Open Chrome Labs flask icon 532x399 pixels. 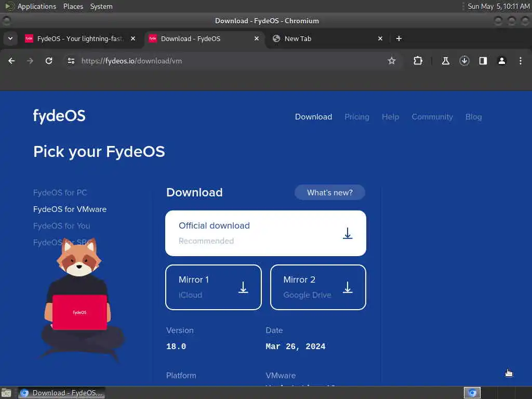click(x=445, y=61)
